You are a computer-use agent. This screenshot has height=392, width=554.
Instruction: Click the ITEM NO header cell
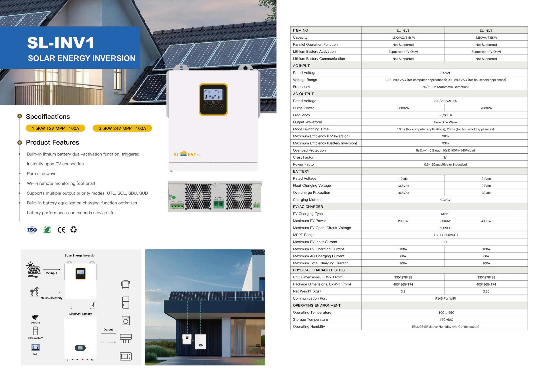pyautogui.click(x=326, y=30)
